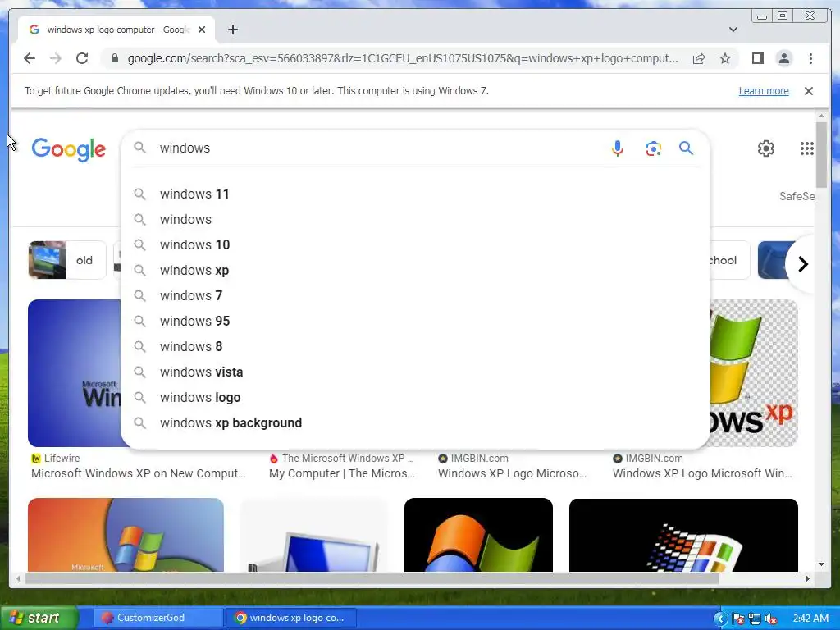Open the classic pixelated Windows flag thumbnail
The height and width of the screenshot is (630, 840).
click(683, 535)
